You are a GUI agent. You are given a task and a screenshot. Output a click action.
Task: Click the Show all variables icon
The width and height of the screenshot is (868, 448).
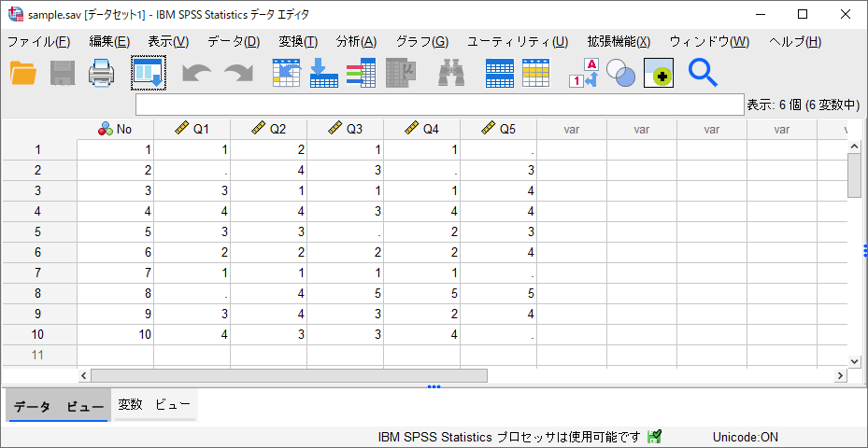[x=659, y=73]
